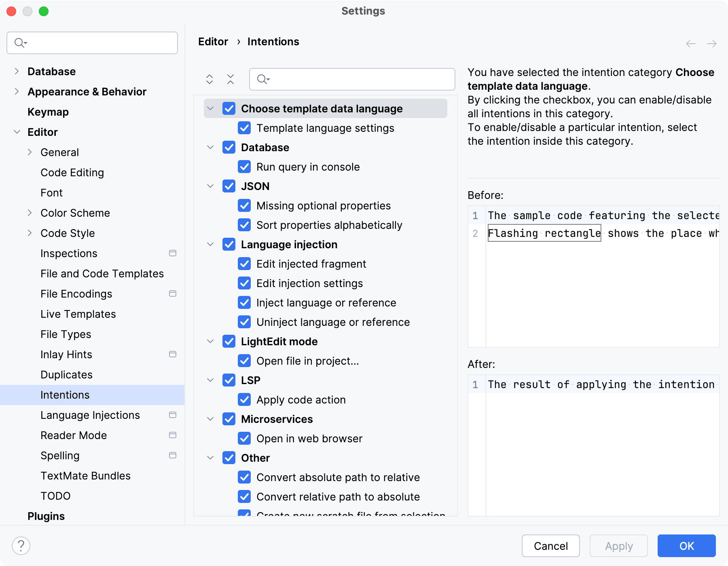Viewport: 728px width, 566px height.
Task: Expand the Color Scheme settings node
Action: click(30, 213)
